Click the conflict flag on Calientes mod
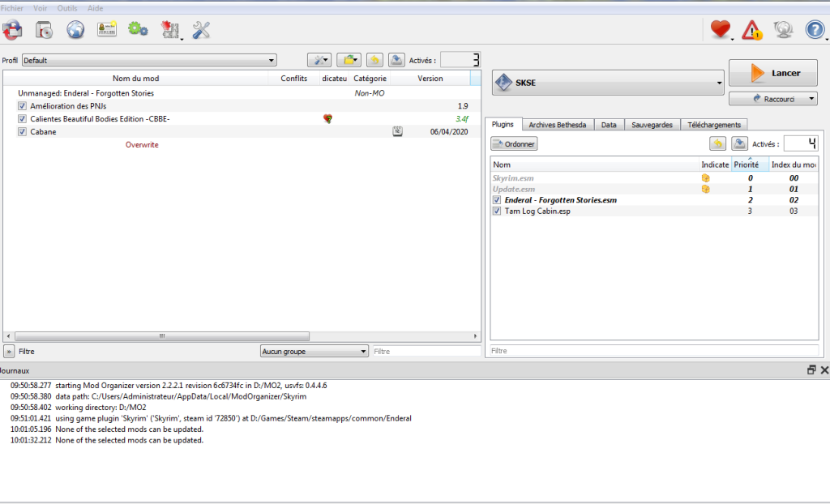Image resolution: width=830 pixels, height=504 pixels. click(x=327, y=118)
